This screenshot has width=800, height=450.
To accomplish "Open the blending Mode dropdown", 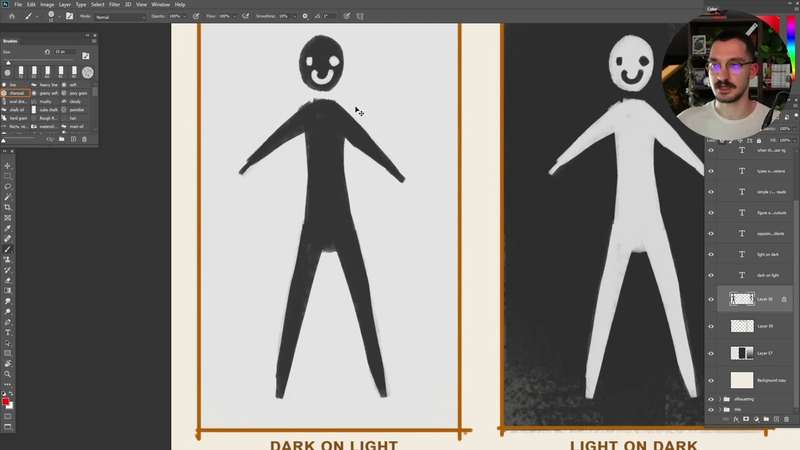I will click(120, 17).
